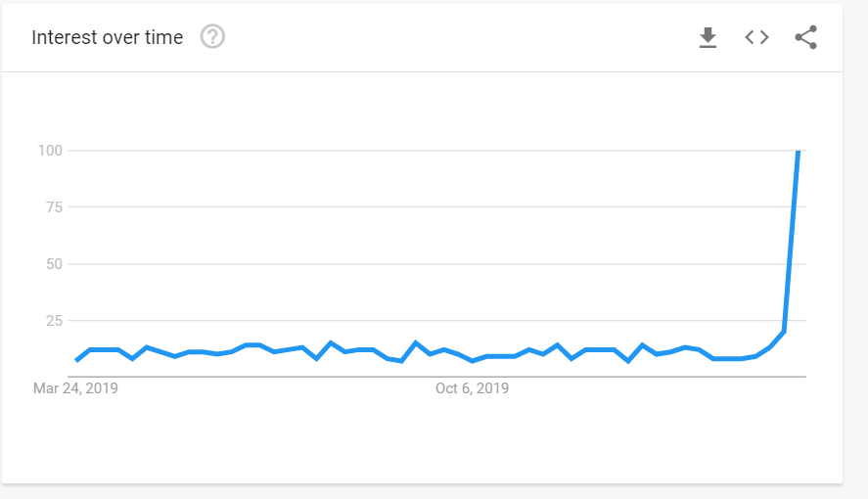Viewport: 868px width, 499px height.
Task: Share the Interest over time chart
Action: pyautogui.click(x=805, y=37)
